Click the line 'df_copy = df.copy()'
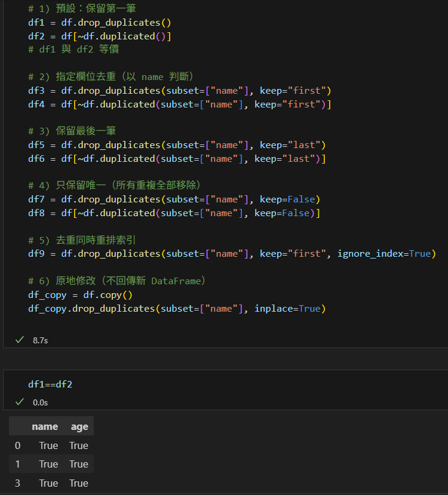 point(80,295)
